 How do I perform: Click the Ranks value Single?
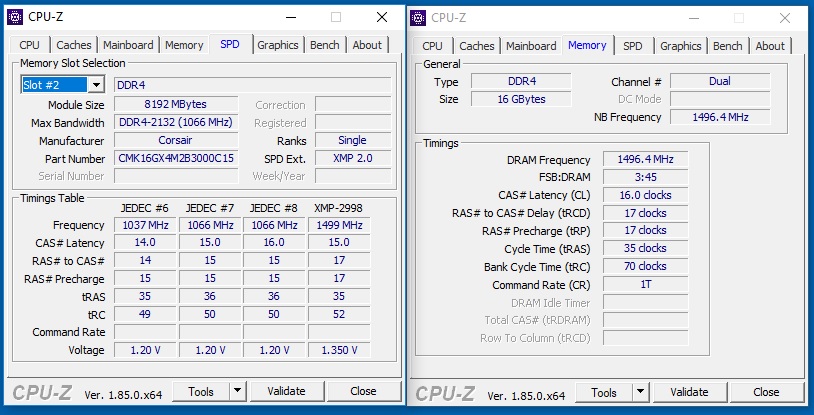pos(352,140)
